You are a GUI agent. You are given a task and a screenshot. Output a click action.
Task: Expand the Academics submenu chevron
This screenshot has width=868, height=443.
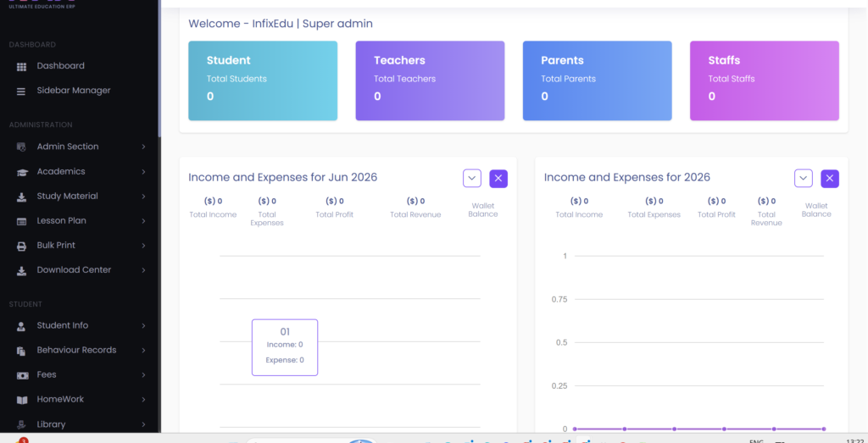(143, 171)
